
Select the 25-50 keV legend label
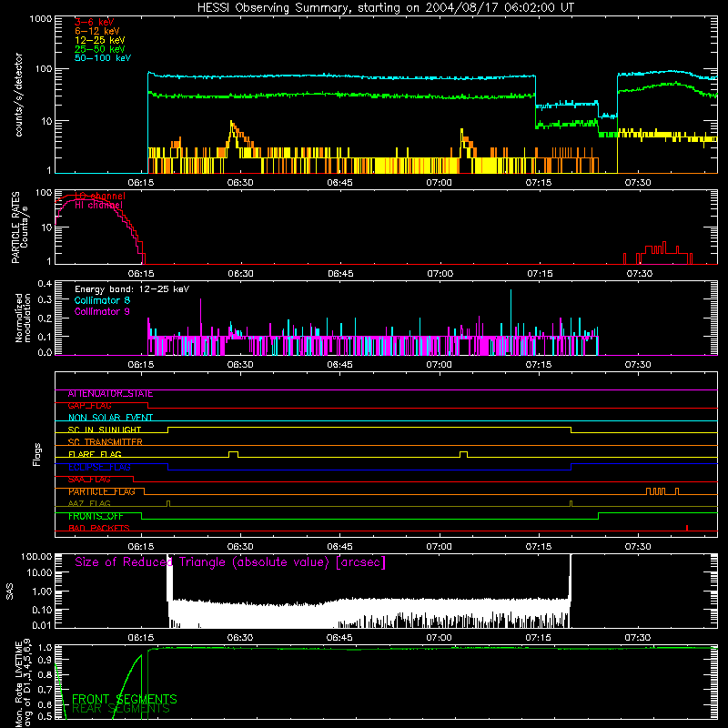point(100,49)
